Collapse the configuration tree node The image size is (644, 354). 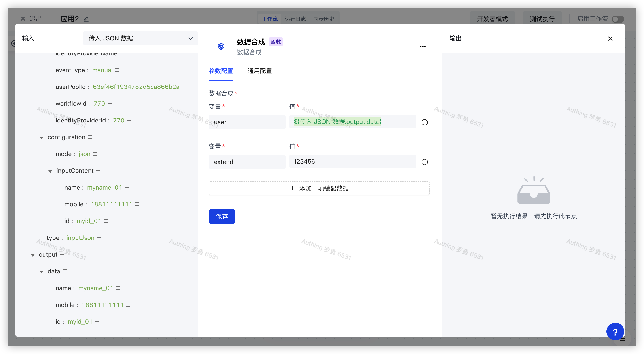42,137
